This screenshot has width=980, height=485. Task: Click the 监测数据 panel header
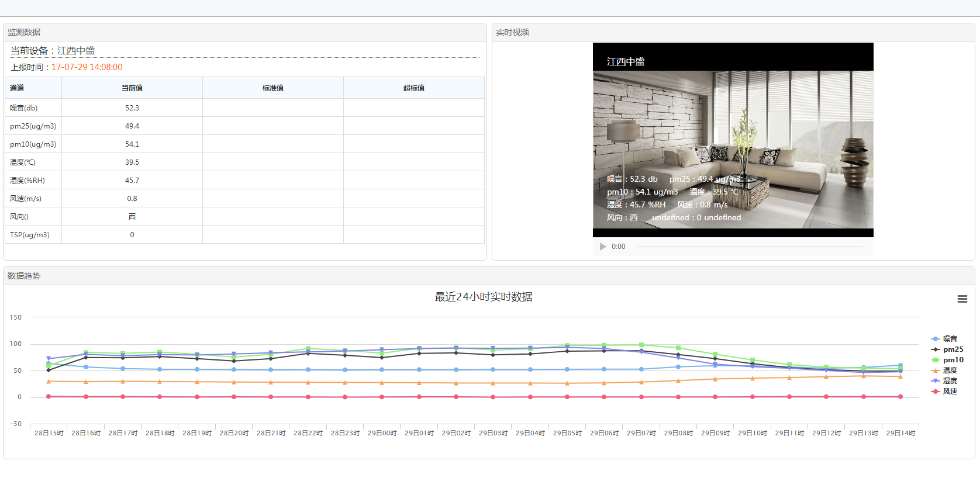point(24,32)
